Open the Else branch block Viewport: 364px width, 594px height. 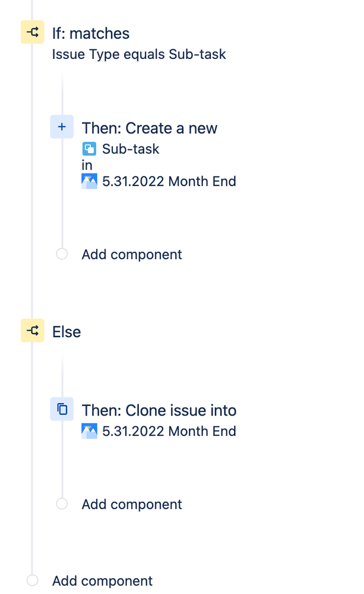click(67, 332)
